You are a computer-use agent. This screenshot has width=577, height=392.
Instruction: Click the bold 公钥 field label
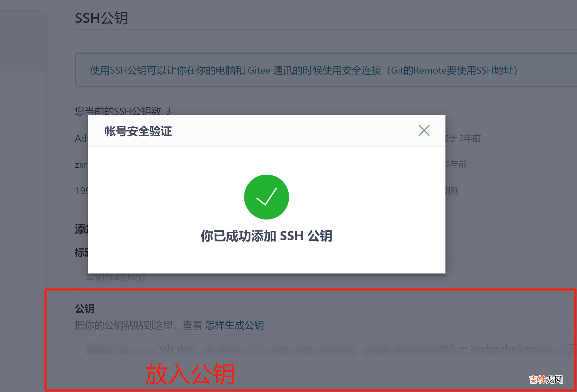[x=85, y=309]
